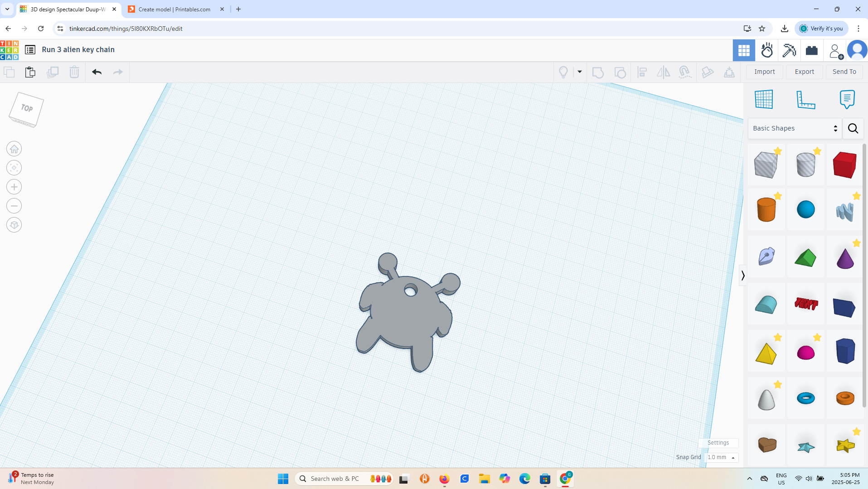
Task: Select the green Roof shape
Action: 805,258
